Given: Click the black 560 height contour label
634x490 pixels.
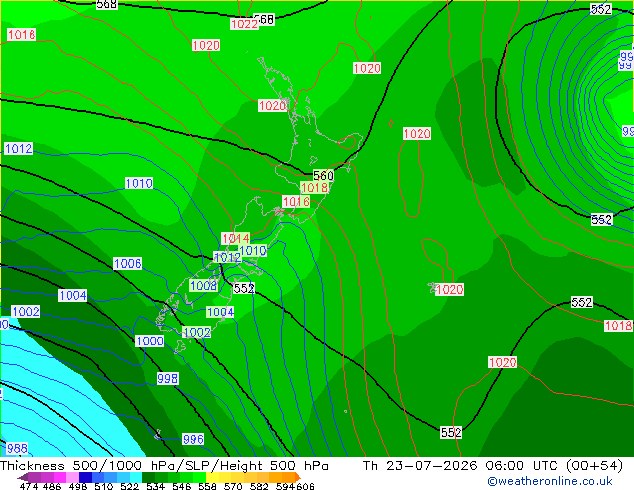Looking at the screenshot, I should (323, 175).
